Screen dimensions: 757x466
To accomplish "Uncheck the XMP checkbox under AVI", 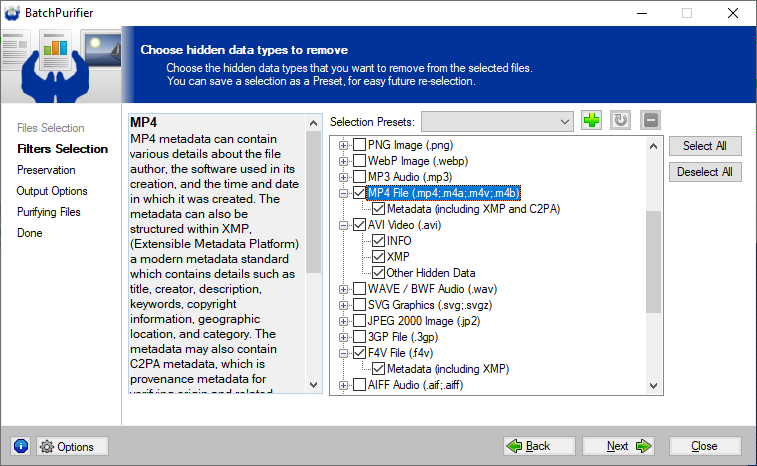I will (378, 256).
